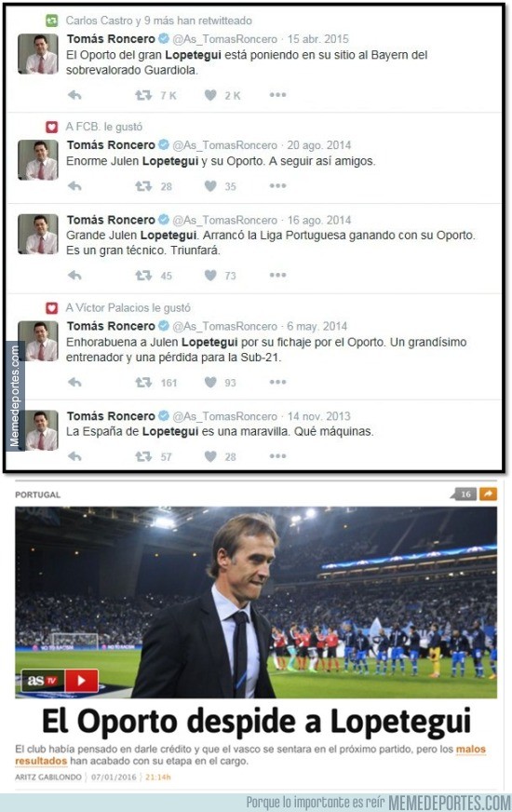Viewport: 512px width, 812px height.
Task: Retweet the 6 may. 2014 tweet
Action: point(143,382)
